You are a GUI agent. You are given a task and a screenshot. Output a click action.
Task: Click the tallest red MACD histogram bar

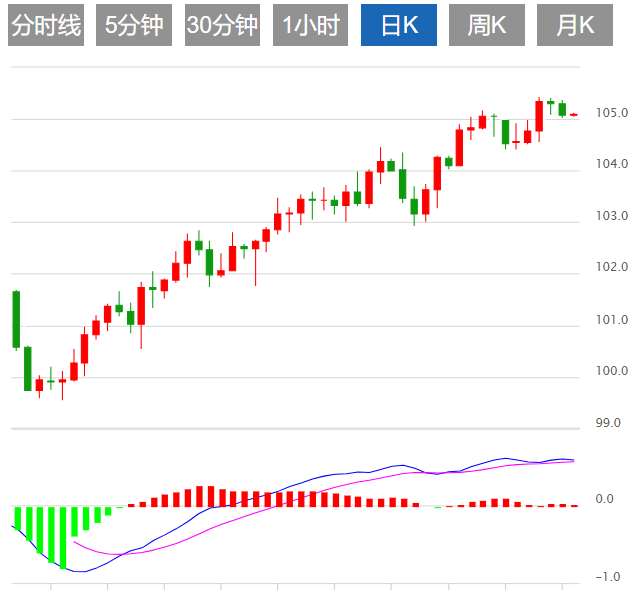coord(199,496)
